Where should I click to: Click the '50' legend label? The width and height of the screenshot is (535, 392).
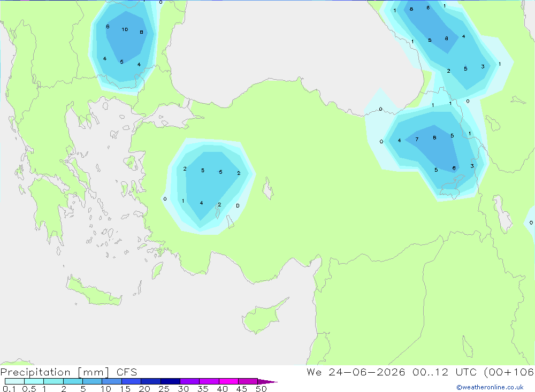pyautogui.click(x=261, y=389)
